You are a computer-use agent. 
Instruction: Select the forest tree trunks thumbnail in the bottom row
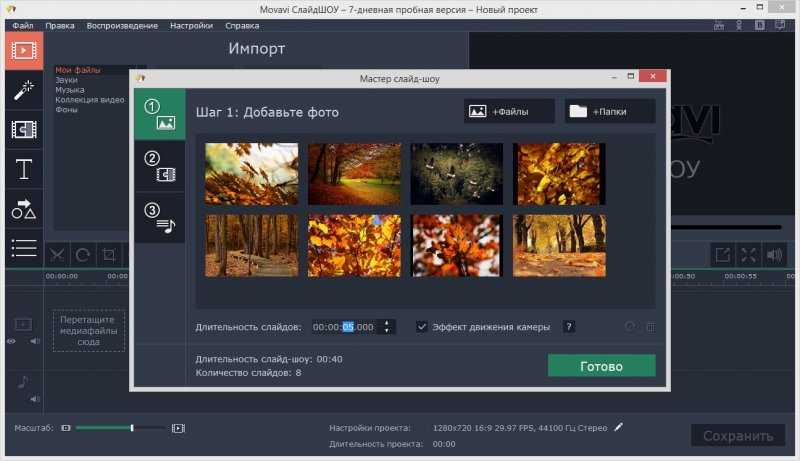pos(252,246)
